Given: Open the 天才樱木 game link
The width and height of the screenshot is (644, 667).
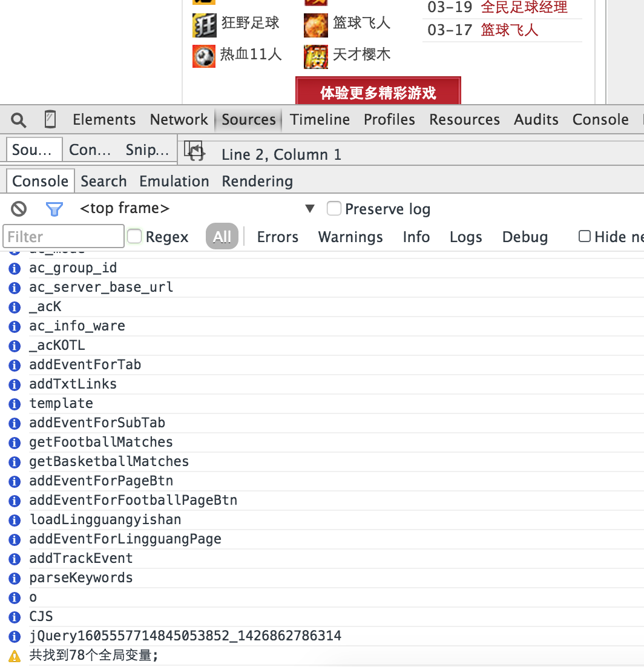Looking at the screenshot, I should 361,54.
